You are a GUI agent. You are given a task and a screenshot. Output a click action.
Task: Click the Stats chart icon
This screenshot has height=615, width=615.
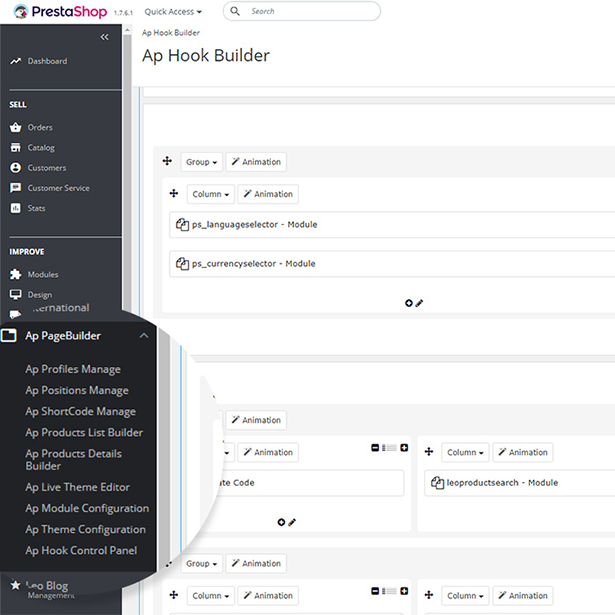click(x=16, y=208)
